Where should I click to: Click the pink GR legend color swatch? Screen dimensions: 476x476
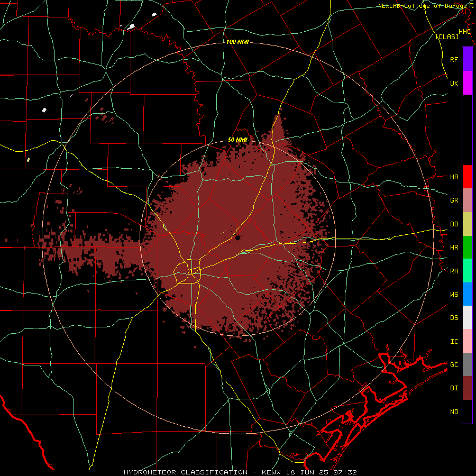point(467,200)
